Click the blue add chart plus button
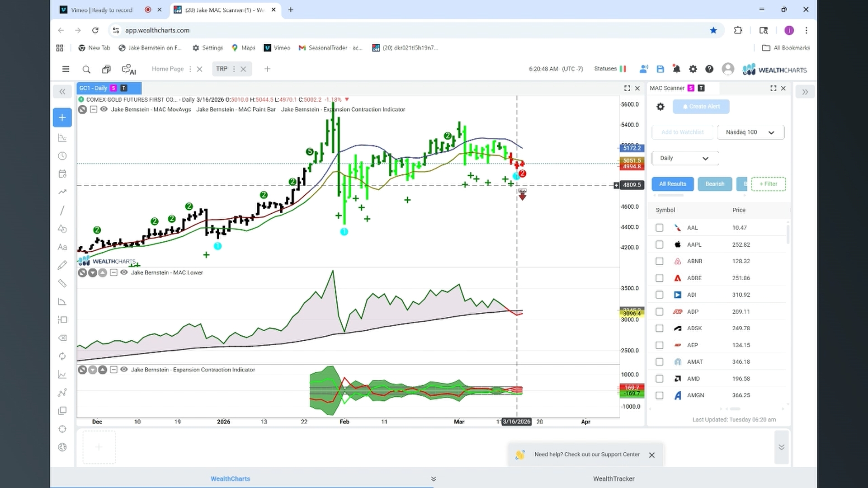 click(x=62, y=117)
